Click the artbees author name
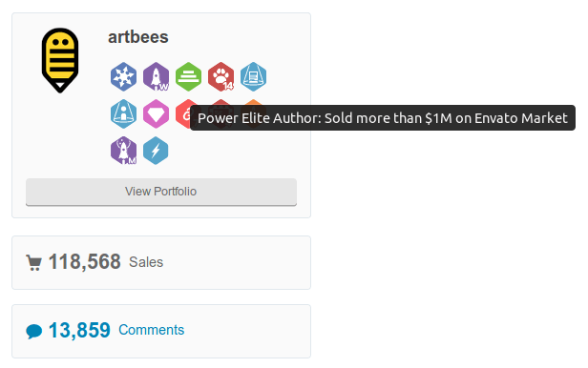 click(x=138, y=37)
